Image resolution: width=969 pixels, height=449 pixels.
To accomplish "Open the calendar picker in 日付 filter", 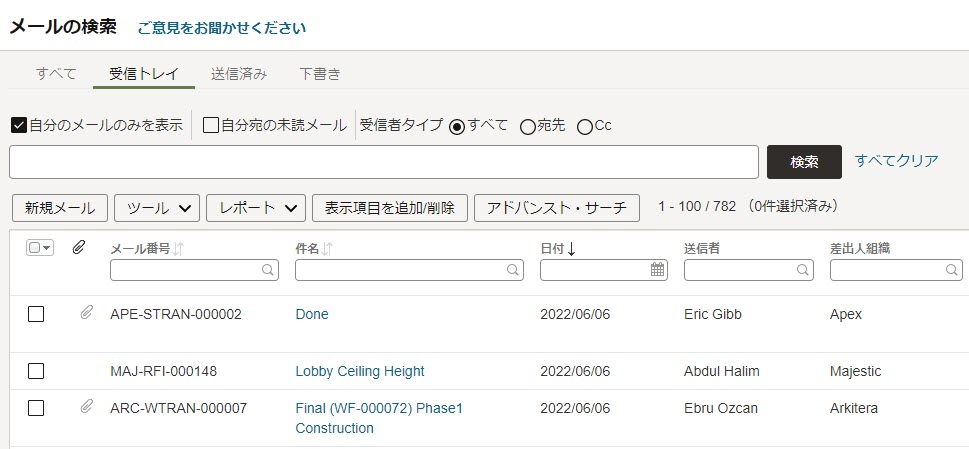I will [x=658, y=269].
